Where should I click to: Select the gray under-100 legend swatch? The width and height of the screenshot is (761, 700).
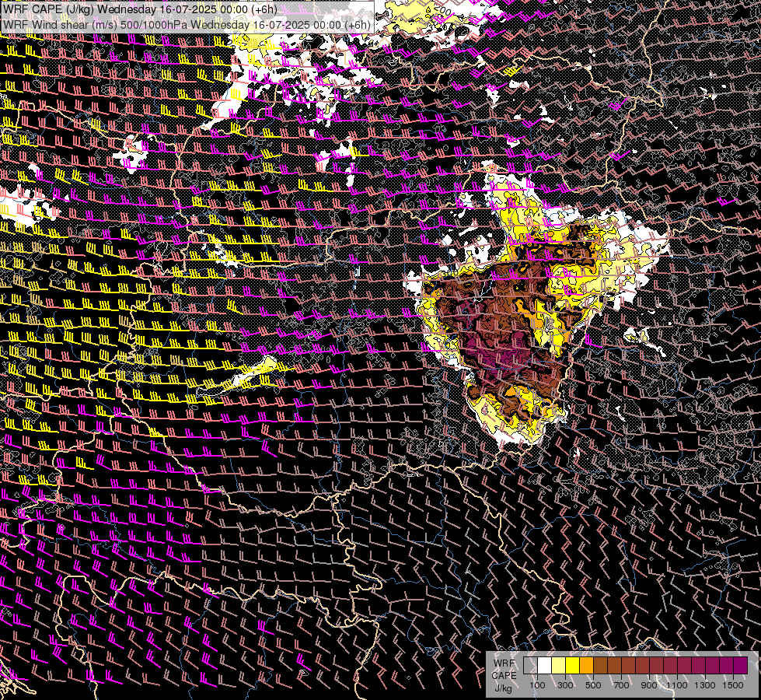[x=530, y=666]
